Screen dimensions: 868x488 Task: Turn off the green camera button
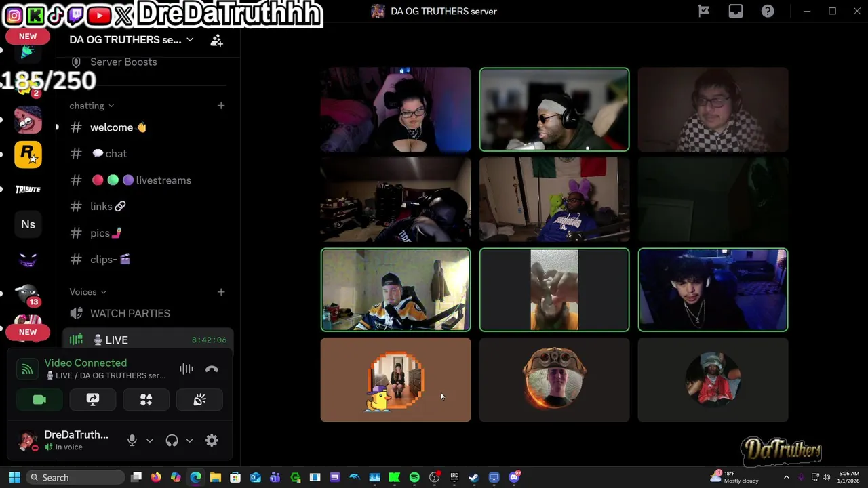[x=39, y=400]
